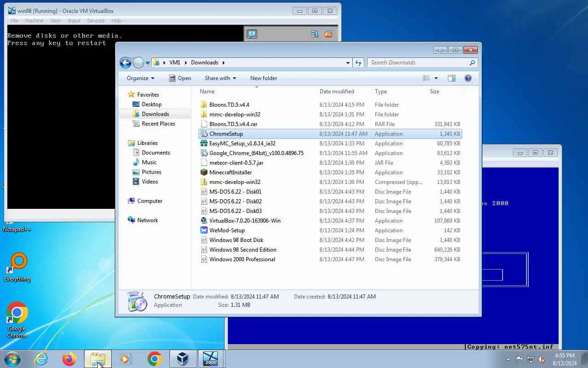Select Google_Chrome_(64bit) installer icon
The image size is (588, 368).
click(204, 153)
